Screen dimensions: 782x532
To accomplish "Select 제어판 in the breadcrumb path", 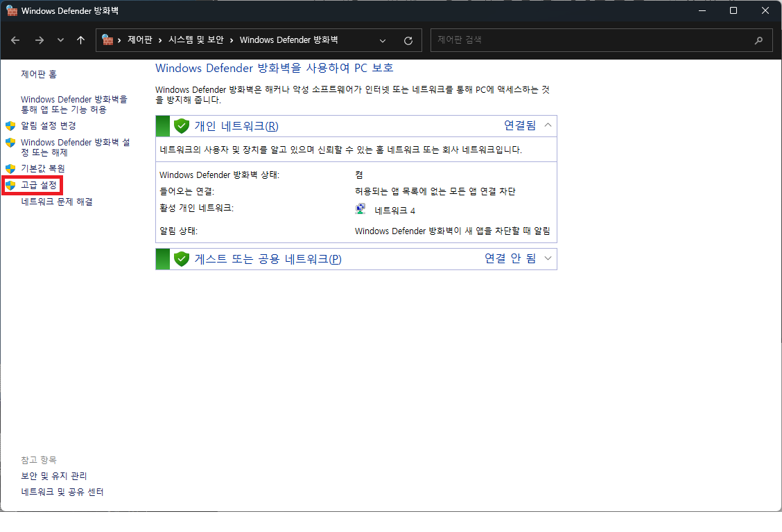I will coord(139,40).
